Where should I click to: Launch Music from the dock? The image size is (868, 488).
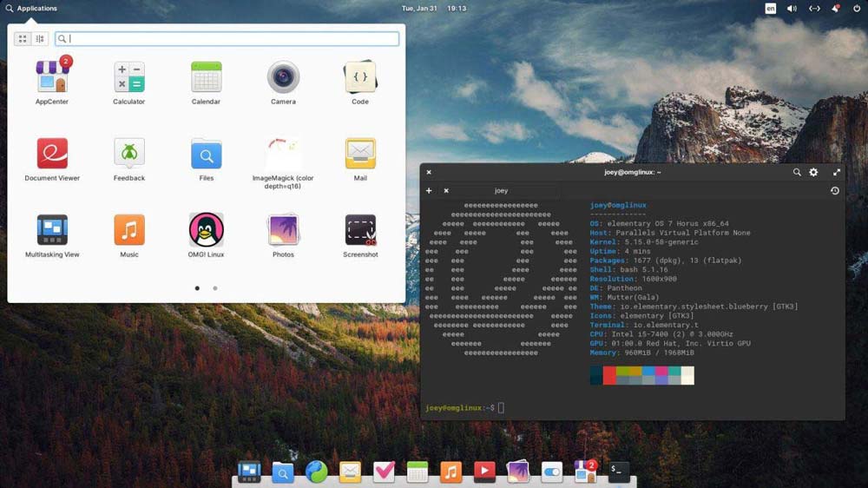click(x=450, y=472)
